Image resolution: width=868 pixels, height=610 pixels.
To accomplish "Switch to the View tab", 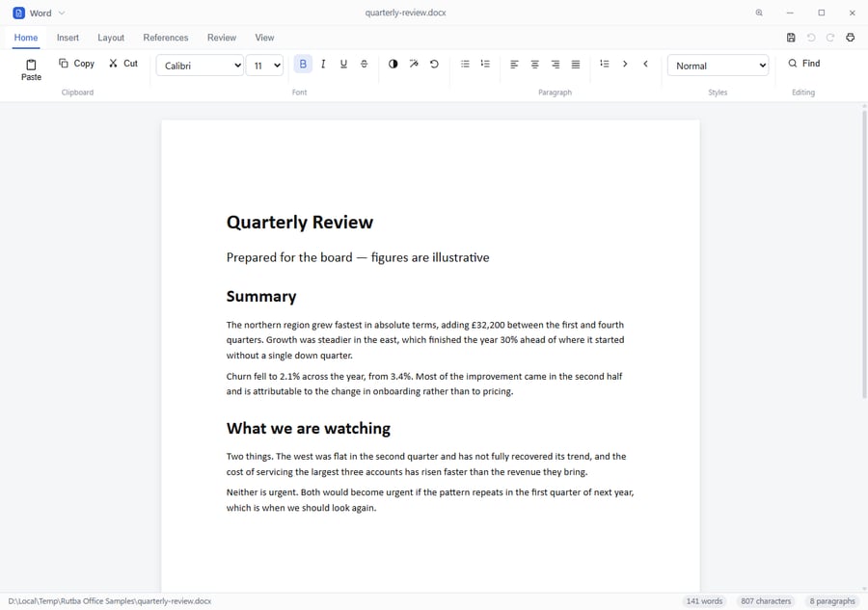I will tap(264, 38).
